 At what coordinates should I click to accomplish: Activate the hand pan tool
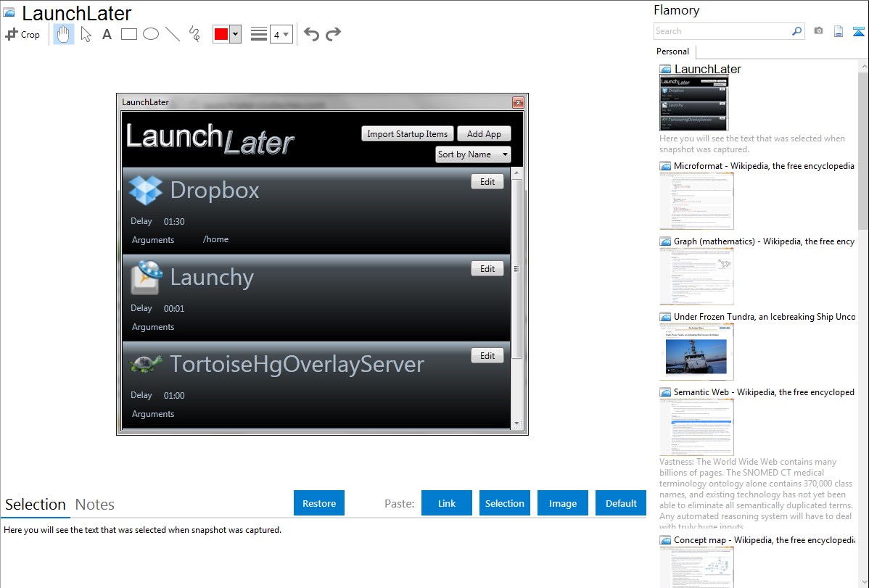tap(63, 34)
